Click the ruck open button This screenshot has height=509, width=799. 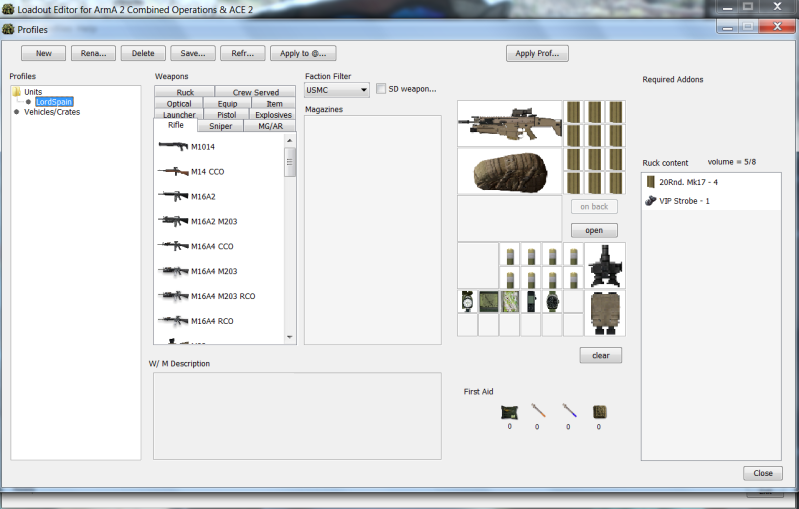tap(594, 230)
